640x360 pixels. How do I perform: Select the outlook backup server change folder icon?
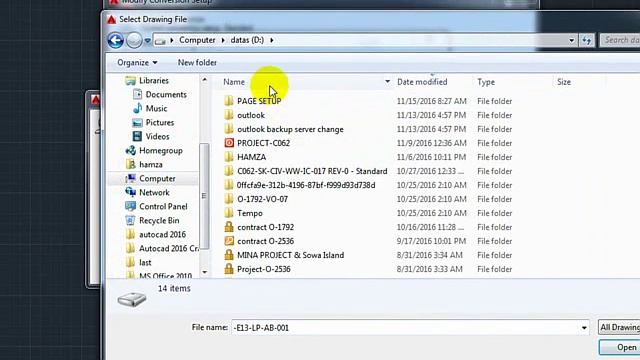pyautogui.click(x=229, y=129)
